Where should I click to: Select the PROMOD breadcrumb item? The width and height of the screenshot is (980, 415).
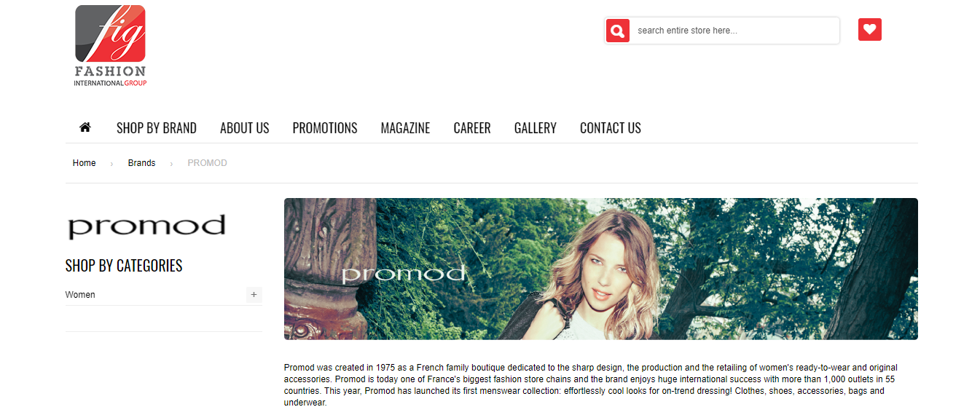pyautogui.click(x=208, y=163)
